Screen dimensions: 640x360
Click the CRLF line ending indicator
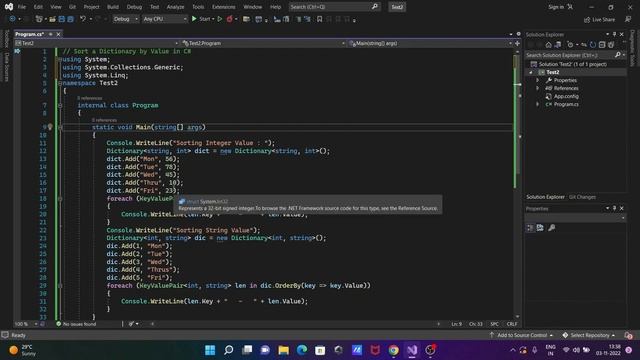coord(511,324)
